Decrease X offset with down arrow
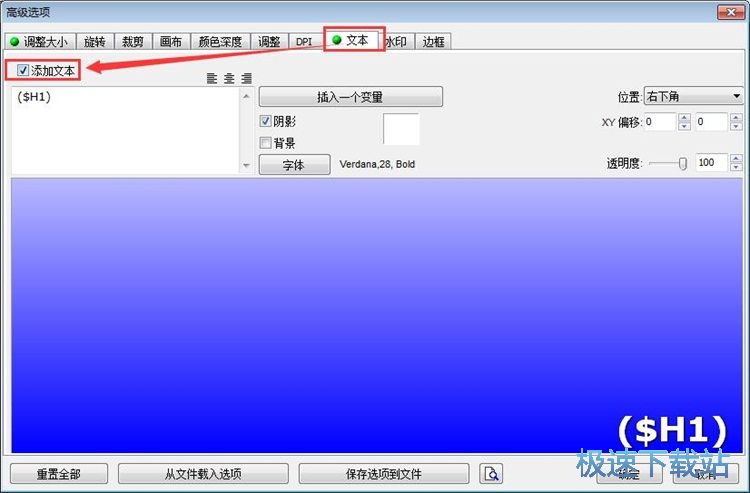 click(x=684, y=126)
